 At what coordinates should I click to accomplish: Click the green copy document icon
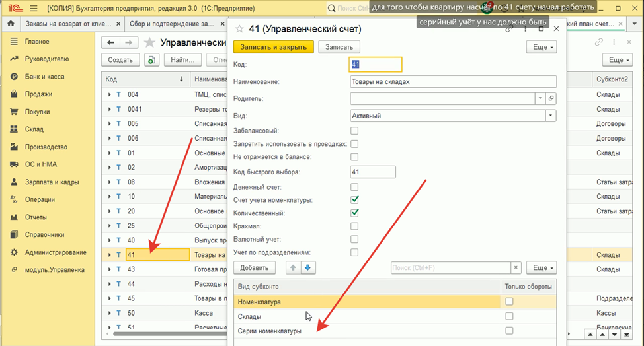151,60
